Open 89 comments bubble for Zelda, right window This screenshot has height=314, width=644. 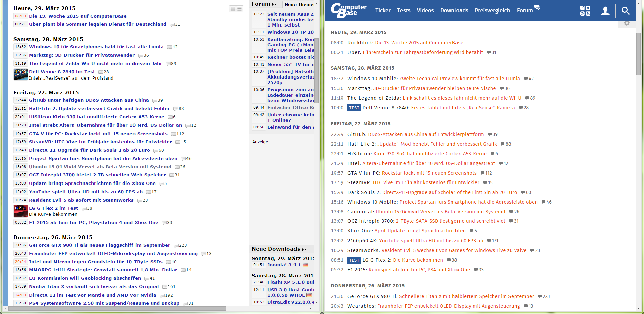coord(530,98)
